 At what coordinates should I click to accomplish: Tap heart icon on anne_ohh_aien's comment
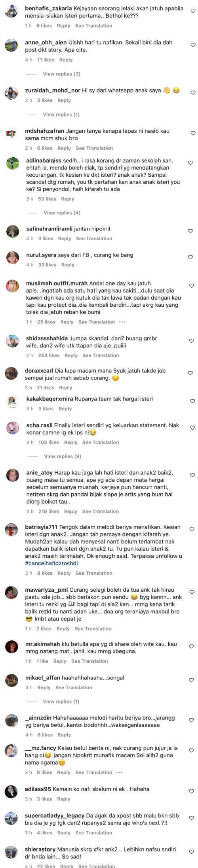click(193, 45)
